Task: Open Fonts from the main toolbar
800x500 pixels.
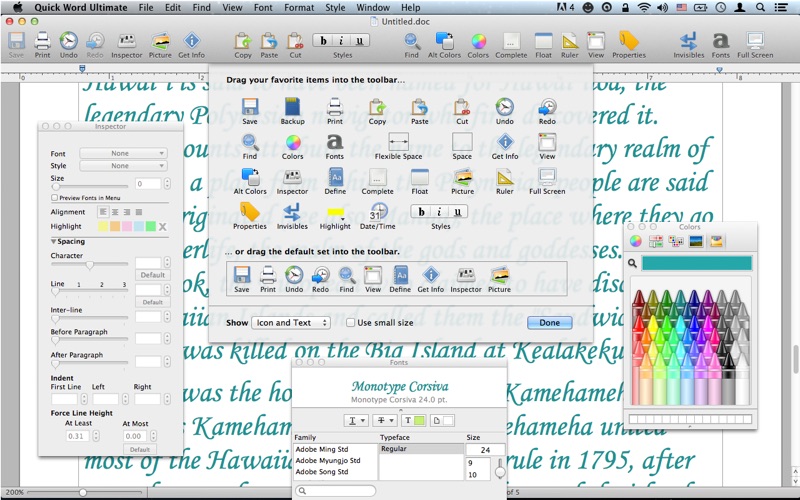Action: tap(720, 41)
